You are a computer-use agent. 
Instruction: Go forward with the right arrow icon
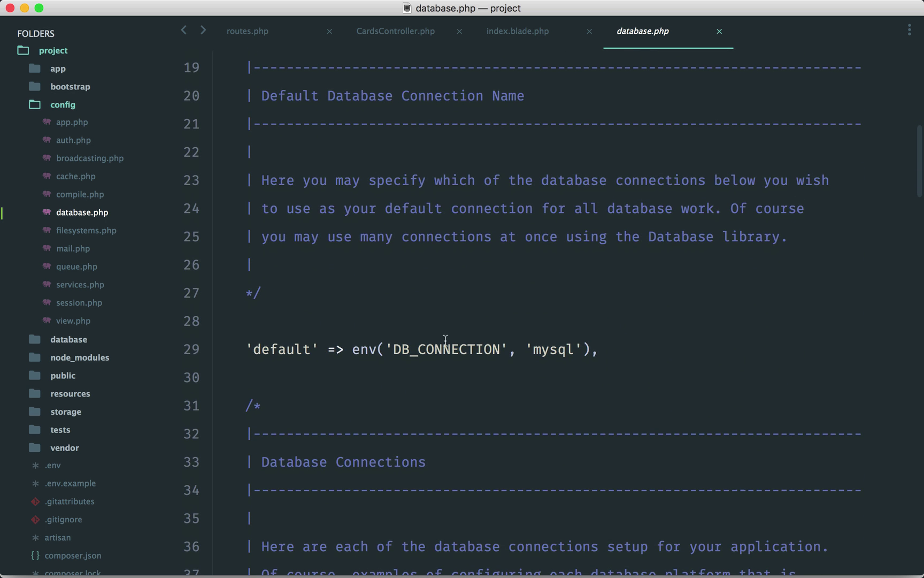point(203,30)
